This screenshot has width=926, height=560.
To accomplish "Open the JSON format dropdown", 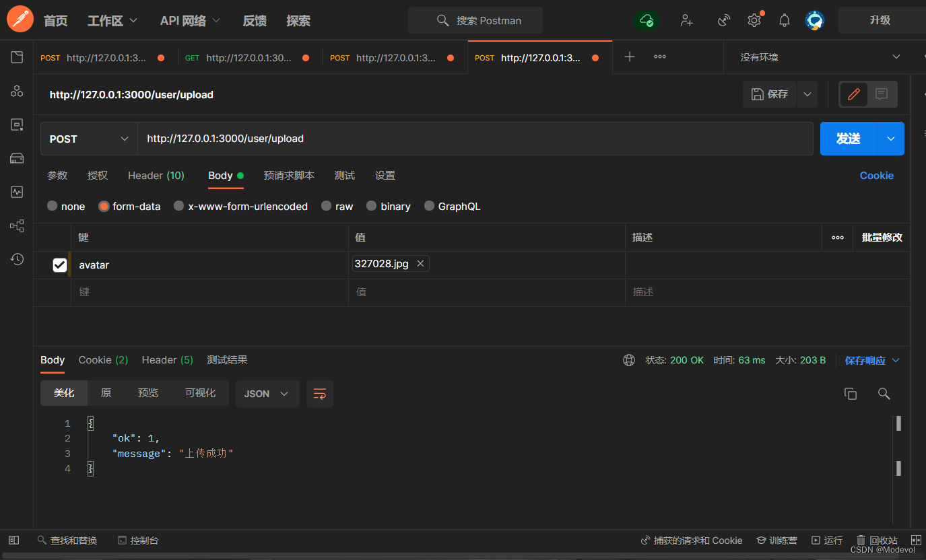I will pos(267,394).
